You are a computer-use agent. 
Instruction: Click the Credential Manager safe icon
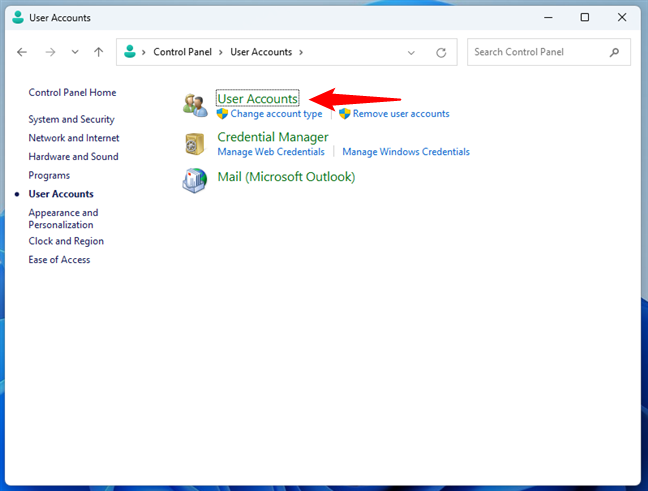click(195, 144)
